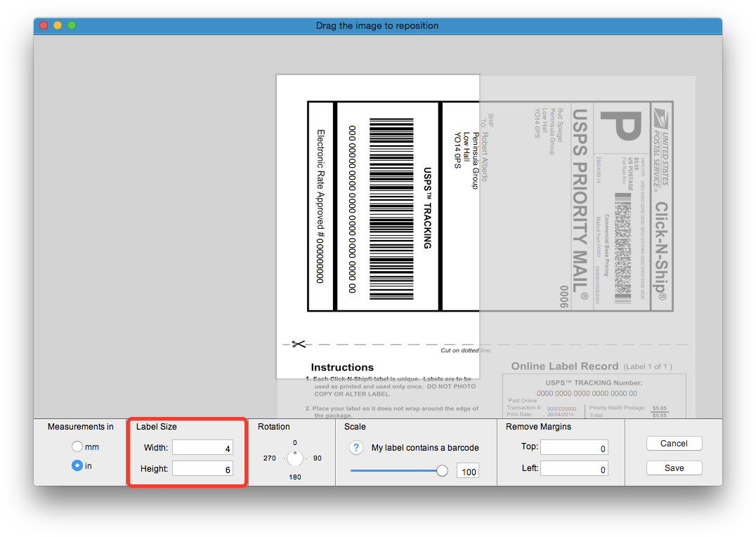Select the mm measurement radio button

click(x=77, y=446)
